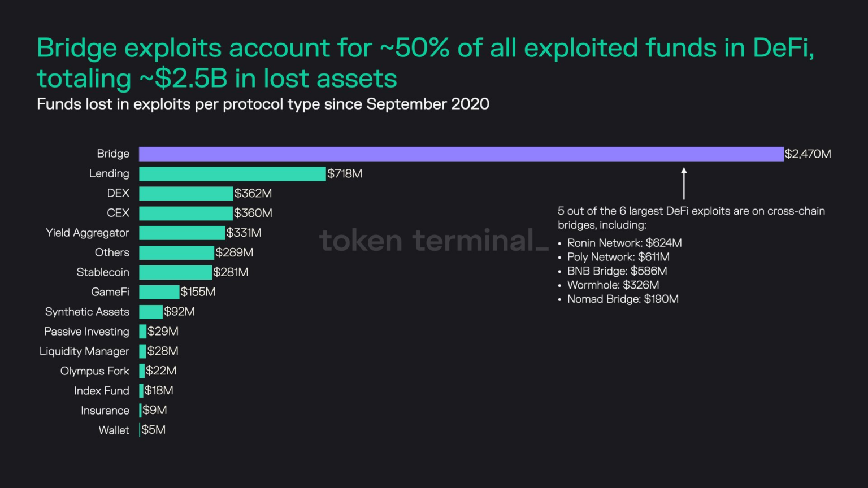
Task: Select the Ronin Network: $624M bullet
Action: [624, 243]
